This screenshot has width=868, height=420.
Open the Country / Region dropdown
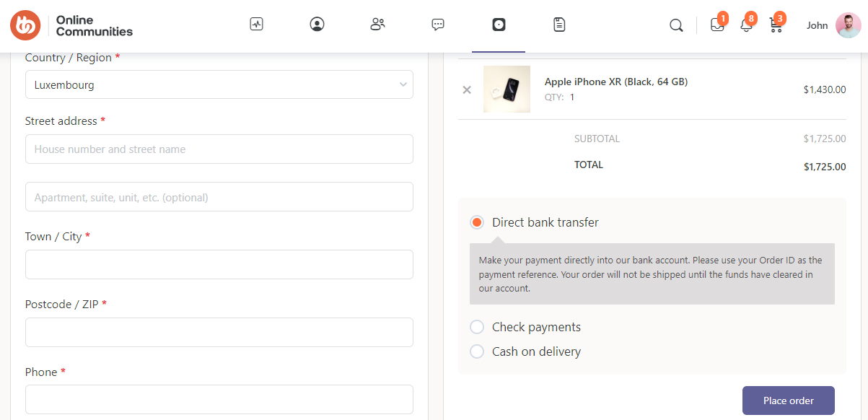(x=219, y=84)
